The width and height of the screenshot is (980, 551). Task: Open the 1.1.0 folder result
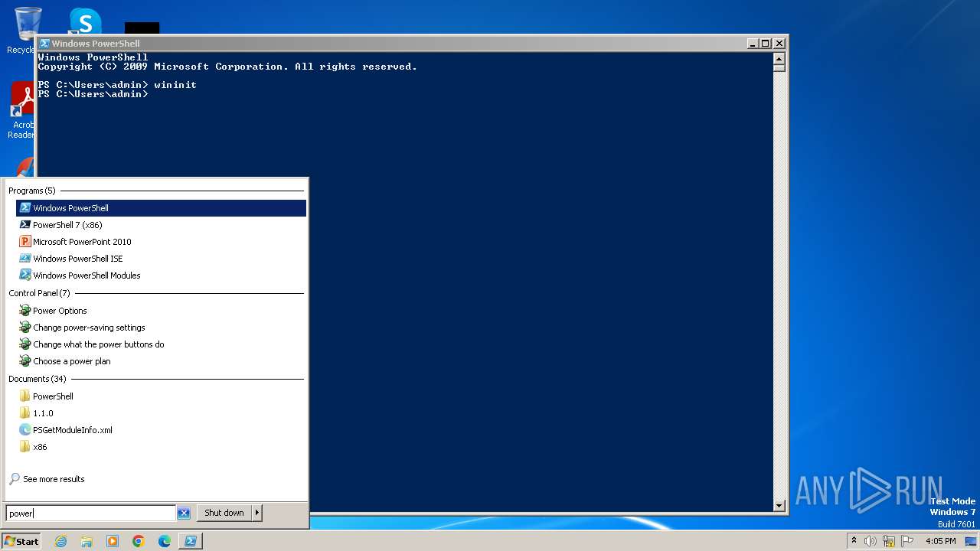coord(161,413)
